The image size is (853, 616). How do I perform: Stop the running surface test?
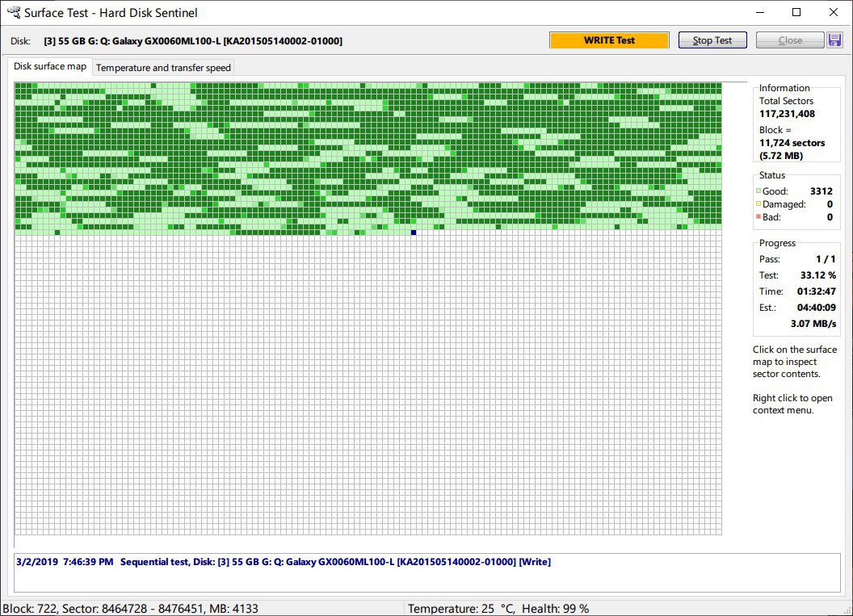712,40
